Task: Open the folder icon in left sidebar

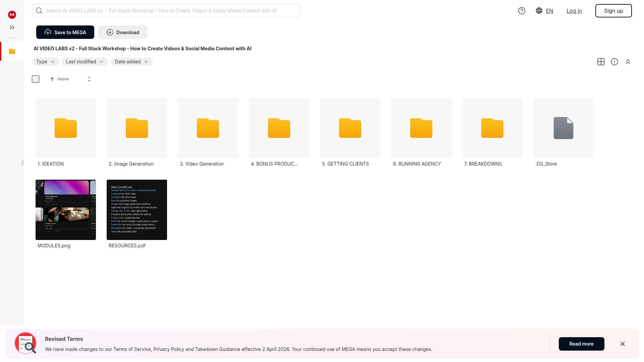Action: pos(12,51)
